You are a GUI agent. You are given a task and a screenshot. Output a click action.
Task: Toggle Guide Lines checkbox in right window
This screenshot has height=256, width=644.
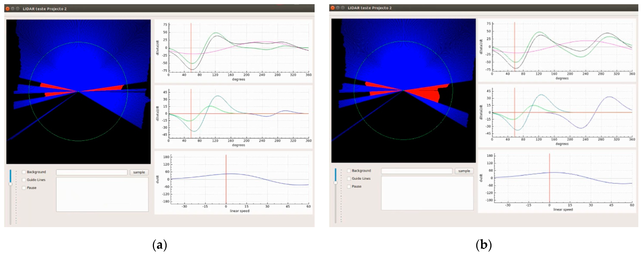point(349,179)
